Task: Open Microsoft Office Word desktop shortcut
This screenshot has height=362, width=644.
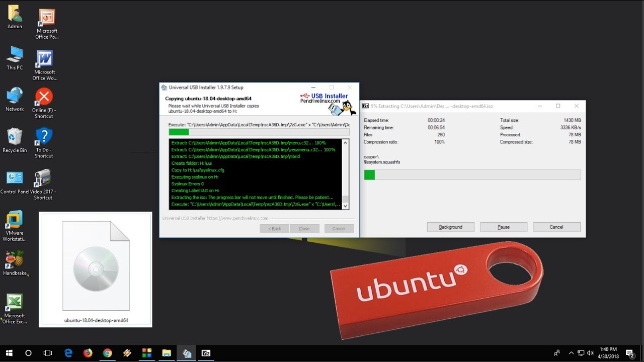Action: [45, 65]
